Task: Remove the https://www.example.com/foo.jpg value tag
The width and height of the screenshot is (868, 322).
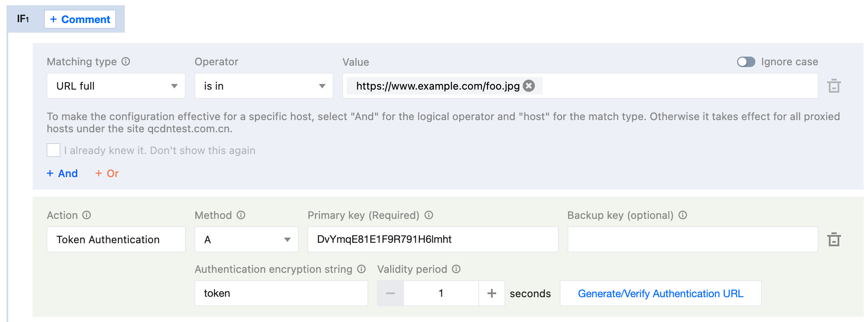Action: point(529,86)
